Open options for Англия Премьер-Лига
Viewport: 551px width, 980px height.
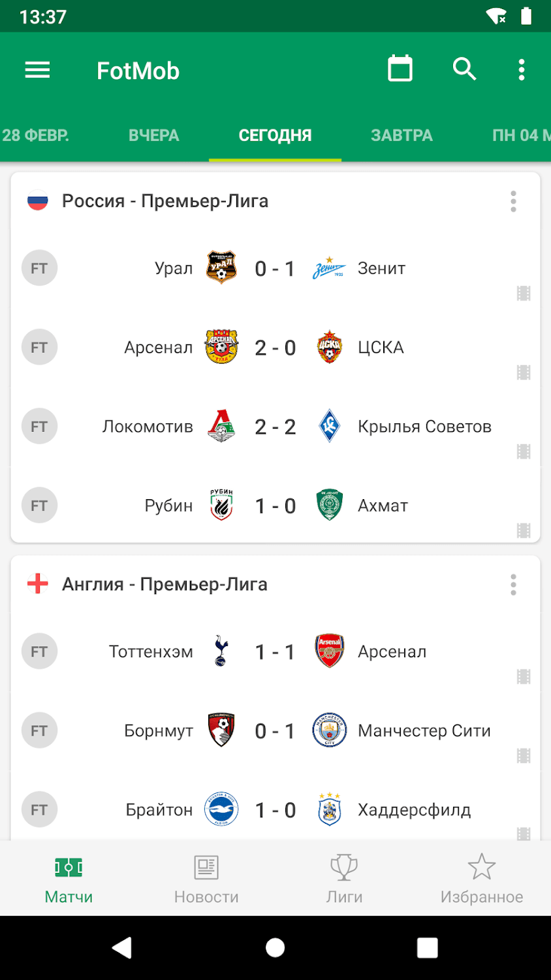pyautogui.click(x=514, y=585)
